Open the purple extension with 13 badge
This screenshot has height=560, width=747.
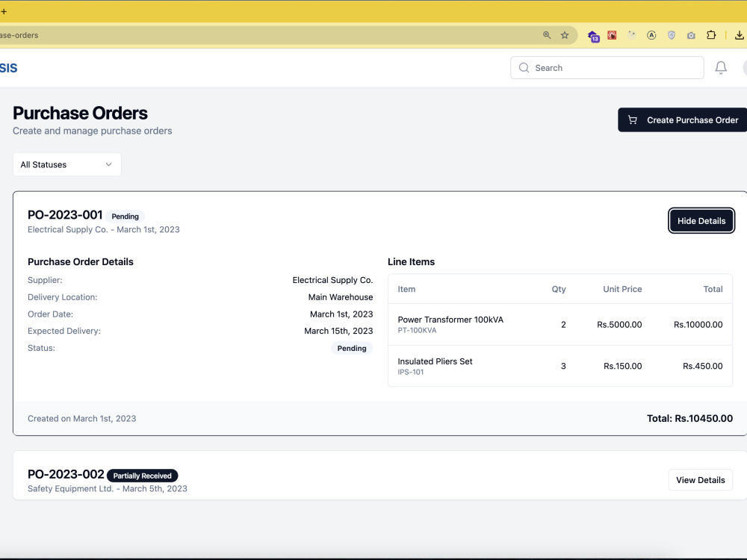[593, 36]
